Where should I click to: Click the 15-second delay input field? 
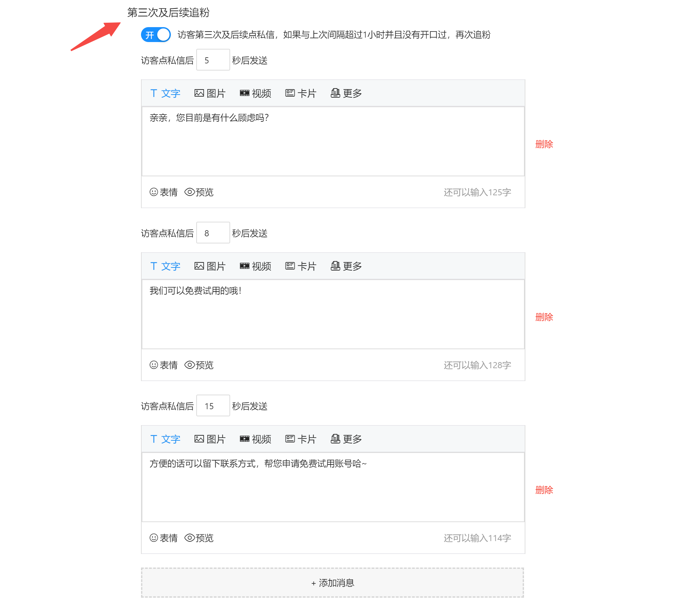click(213, 405)
